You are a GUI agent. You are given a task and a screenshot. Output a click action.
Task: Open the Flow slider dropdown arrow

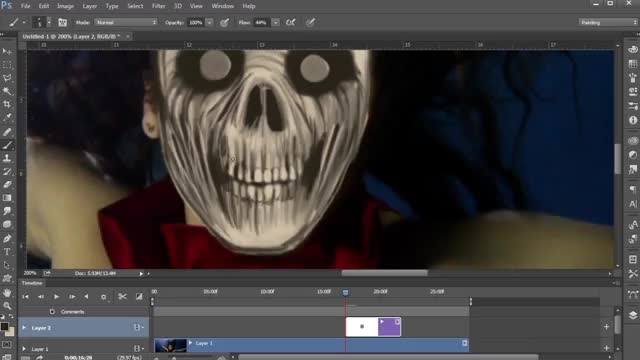click(x=276, y=22)
